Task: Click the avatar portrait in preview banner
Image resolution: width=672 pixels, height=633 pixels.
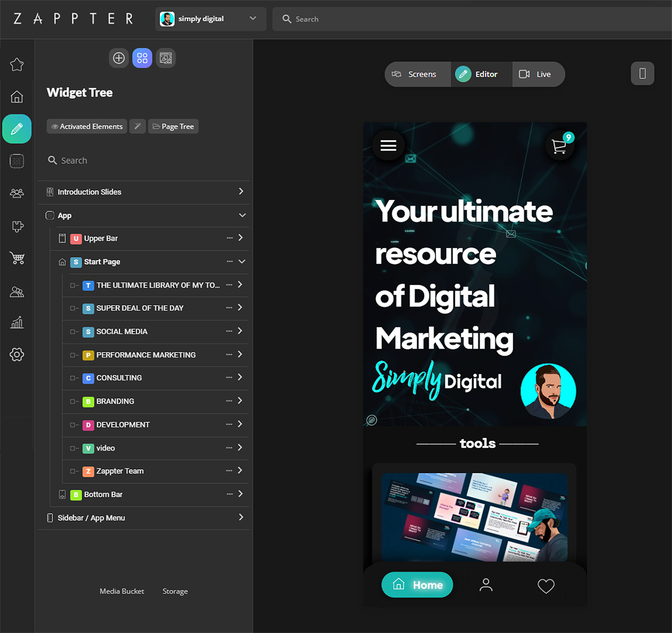Action: (x=548, y=391)
